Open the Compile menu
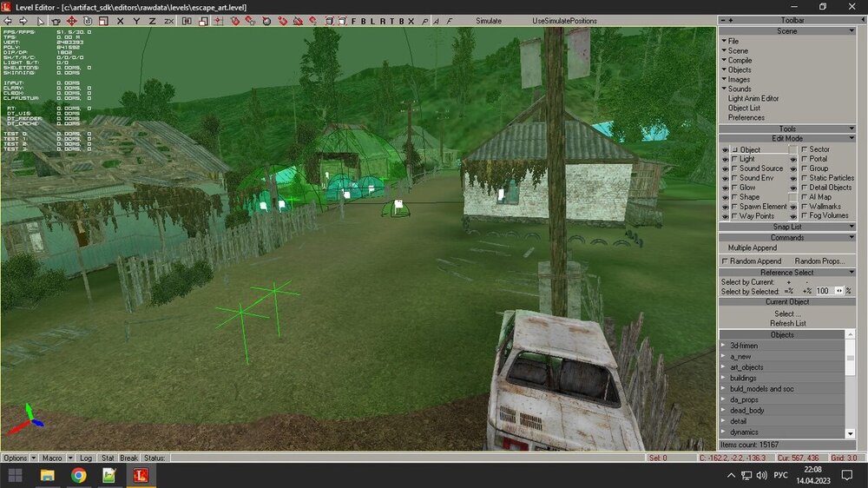This screenshot has height=488, width=868. 740,61
